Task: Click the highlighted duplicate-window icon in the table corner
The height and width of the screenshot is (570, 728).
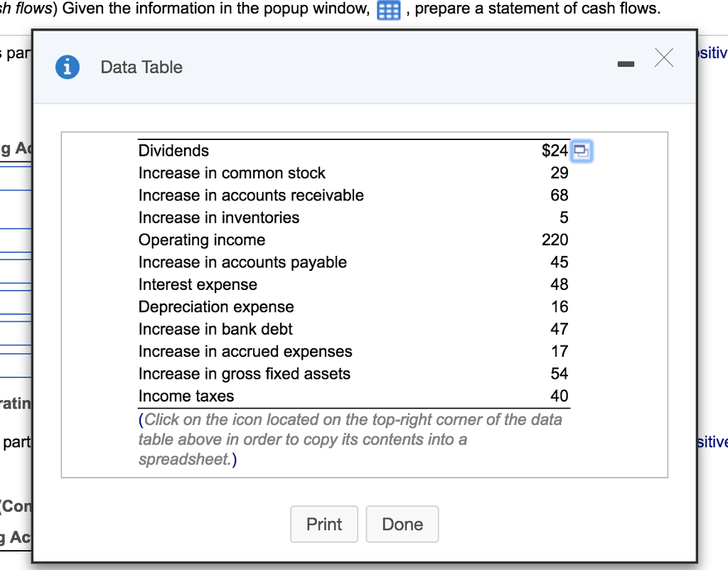Action: pyautogui.click(x=582, y=150)
